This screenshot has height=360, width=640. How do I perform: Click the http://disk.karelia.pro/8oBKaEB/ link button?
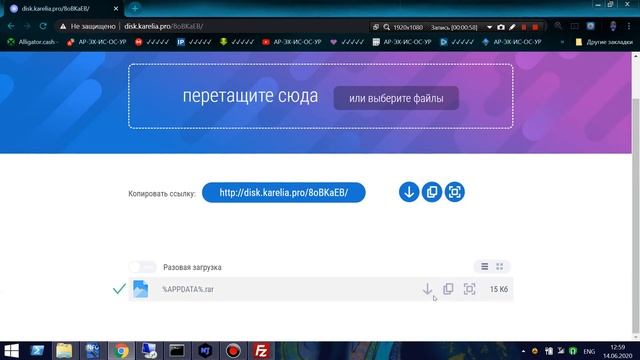(284, 192)
